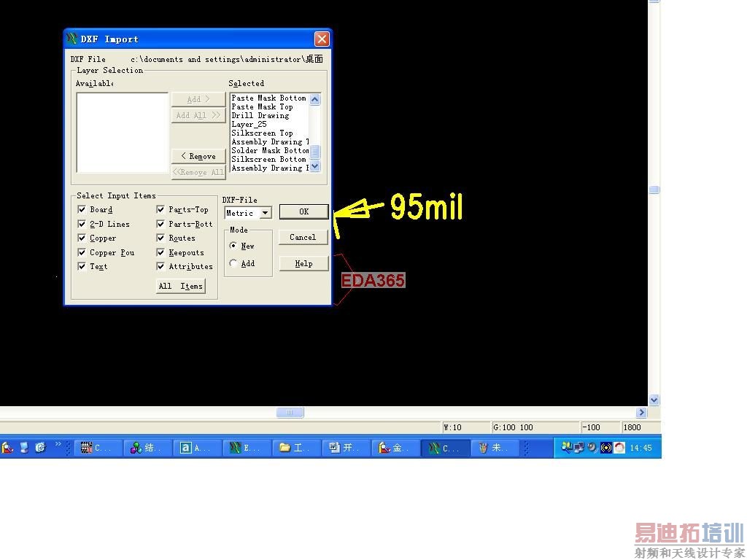This screenshot has height=560, width=747.
Task: Click the Remove layer button
Action: coord(198,156)
